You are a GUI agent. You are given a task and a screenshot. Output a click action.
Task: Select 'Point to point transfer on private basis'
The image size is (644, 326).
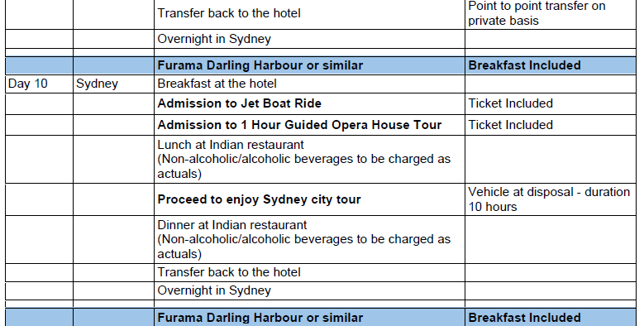[x=537, y=13]
